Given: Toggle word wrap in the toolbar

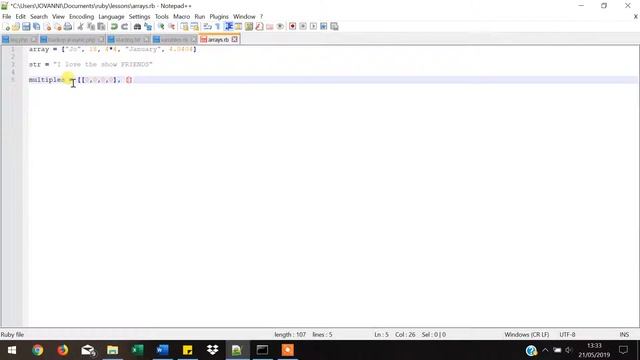Looking at the screenshot, I should [207, 27].
